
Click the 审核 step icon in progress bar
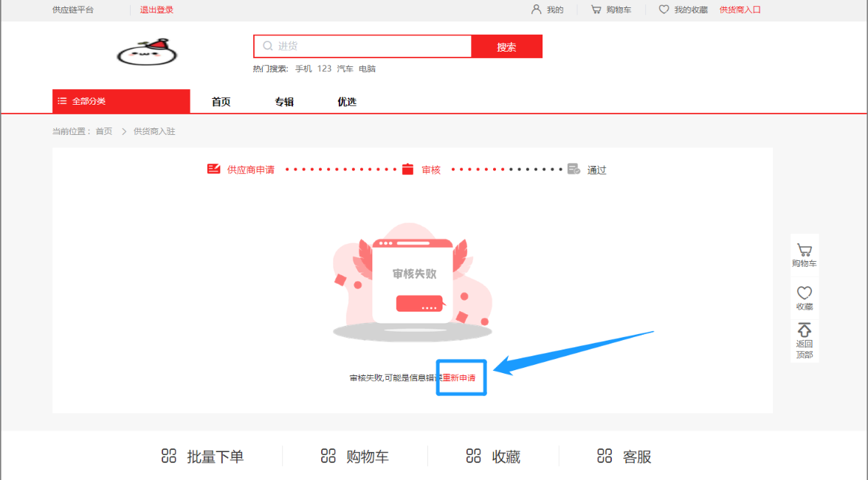pos(408,170)
